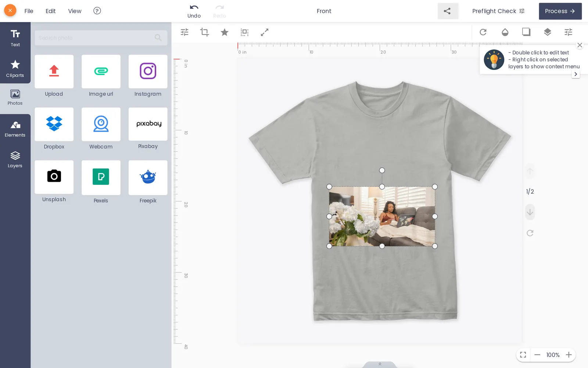Open the help question mark icon
This screenshot has width=588, height=368.
[x=97, y=11]
